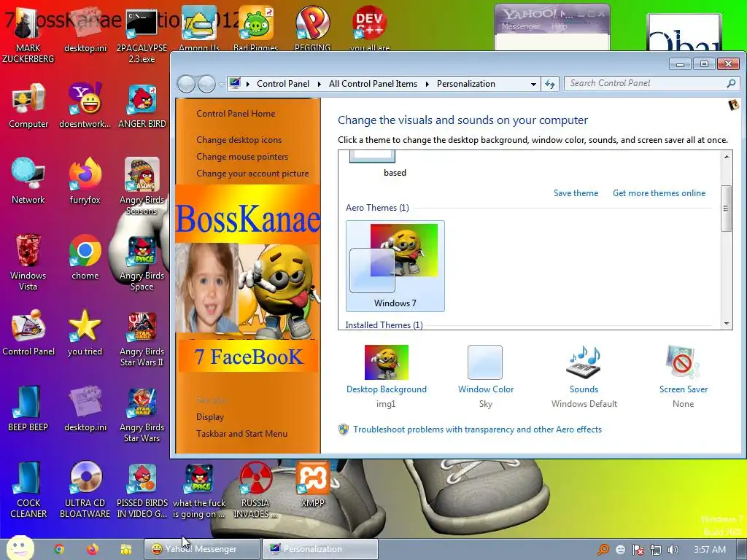
Task: Open Taskbar and Start Menu link
Action: click(241, 433)
